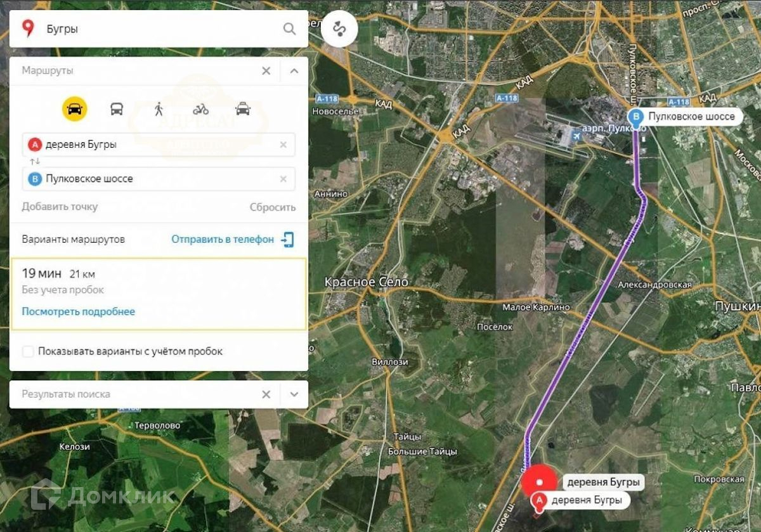Click the Тайцы map label
This screenshot has height=532, width=761.
(x=407, y=437)
